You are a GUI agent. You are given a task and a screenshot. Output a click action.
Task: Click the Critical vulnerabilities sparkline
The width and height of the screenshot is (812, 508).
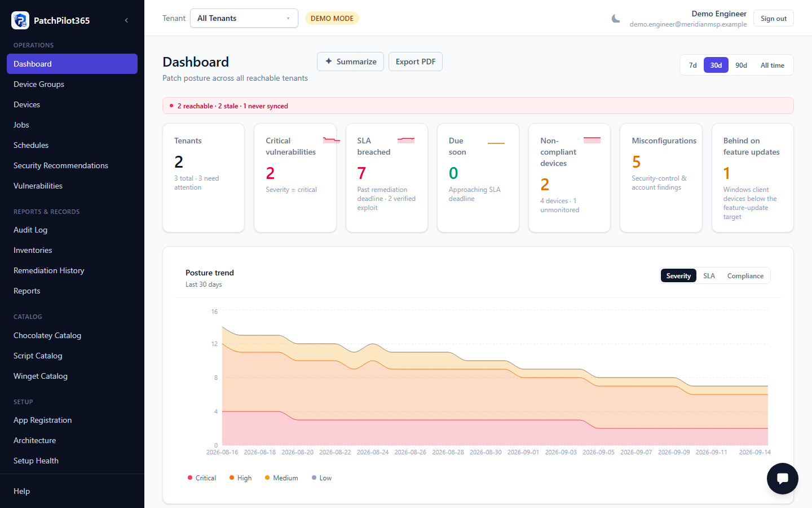(332, 140)
